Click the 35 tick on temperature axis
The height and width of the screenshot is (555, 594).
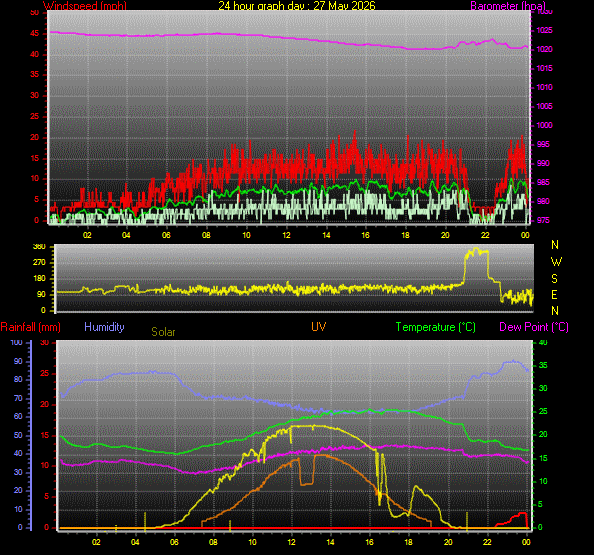543,366
